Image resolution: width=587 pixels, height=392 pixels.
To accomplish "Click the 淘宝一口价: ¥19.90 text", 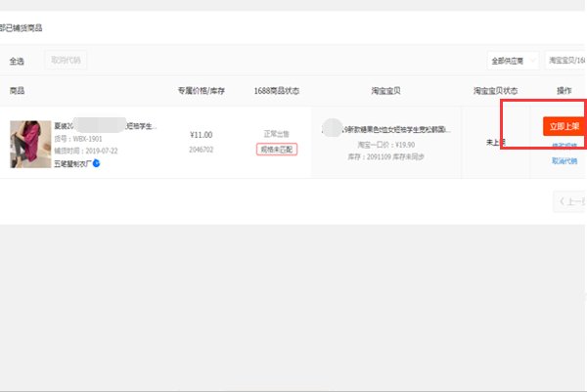I will click(386, 145).
